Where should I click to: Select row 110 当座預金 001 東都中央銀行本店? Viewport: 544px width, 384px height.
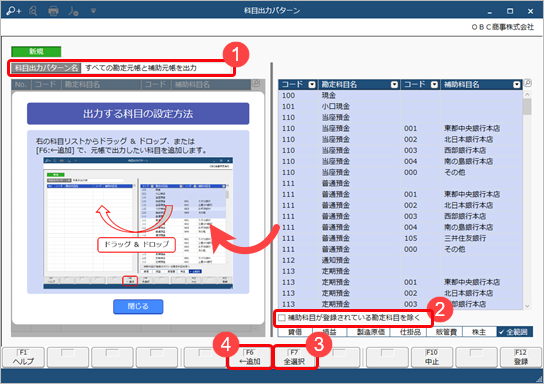tap(400, 128)
